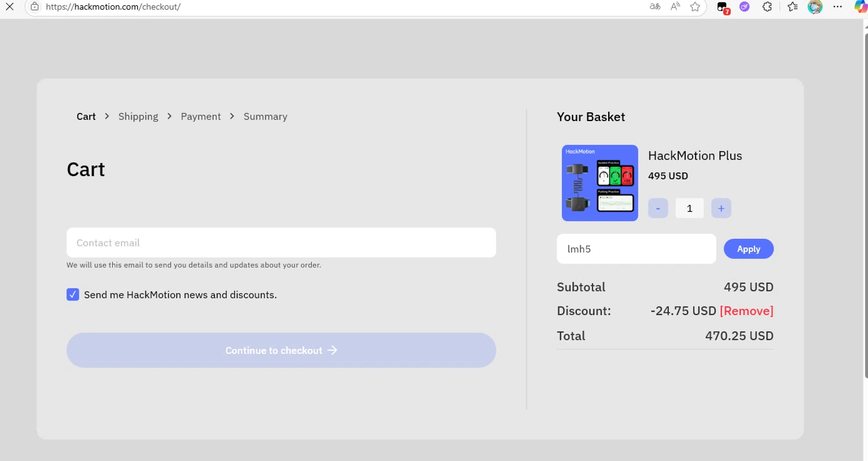The height and width of the screenshot is (461, 868).
Task: Apply the coupon code
Action: 749,249
